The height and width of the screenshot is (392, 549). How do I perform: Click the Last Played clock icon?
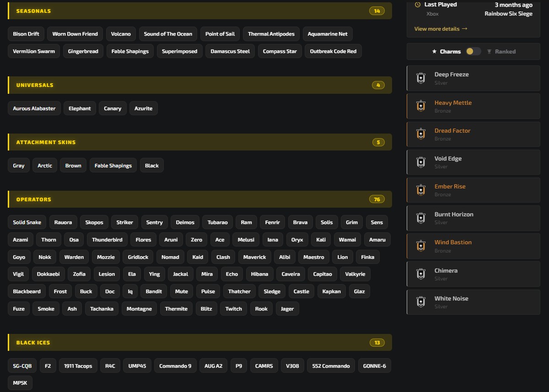tap(417, 5)
